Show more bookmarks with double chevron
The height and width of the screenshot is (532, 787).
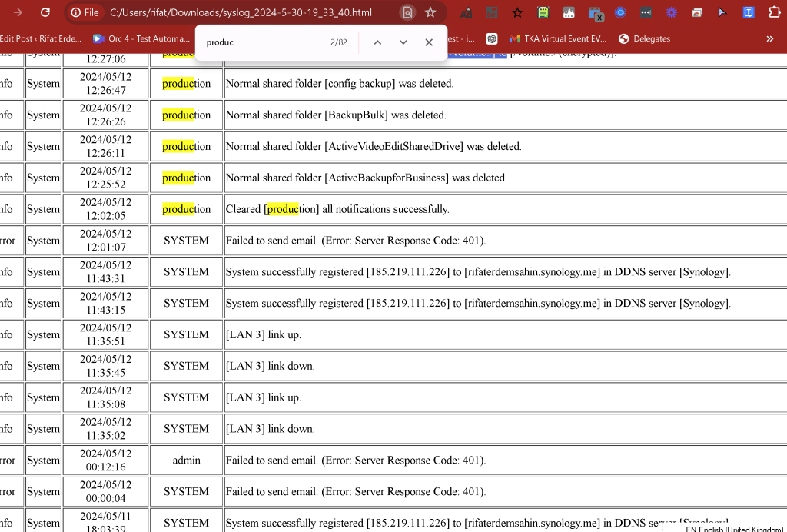pyautogui.click(x=770, y=38)
